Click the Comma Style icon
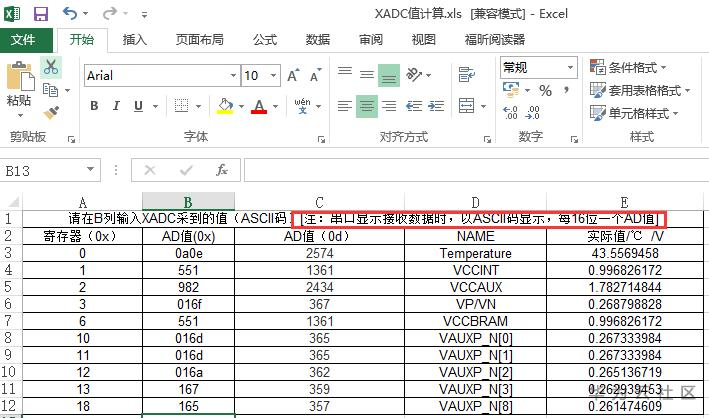Image resolution: width=709 pixels, height=418 pixels. pos(566,90)
